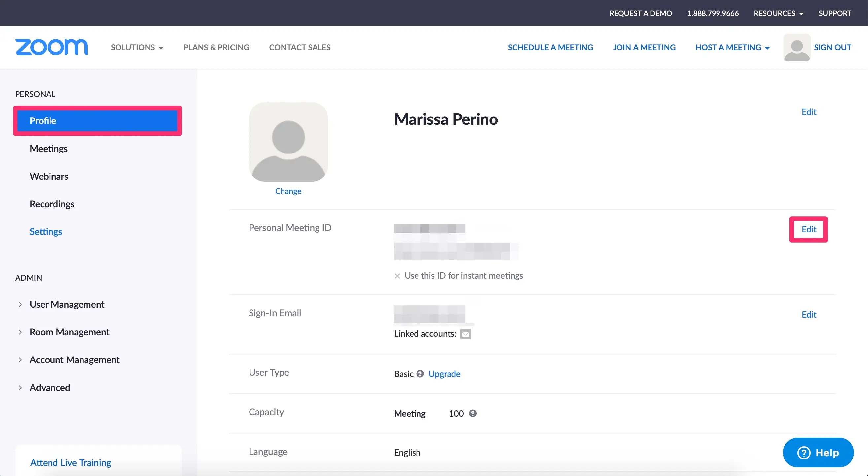Click the 'Use this ID for instant meetings' text
This screenshot has width=868, height=476.
pos(464,276)
